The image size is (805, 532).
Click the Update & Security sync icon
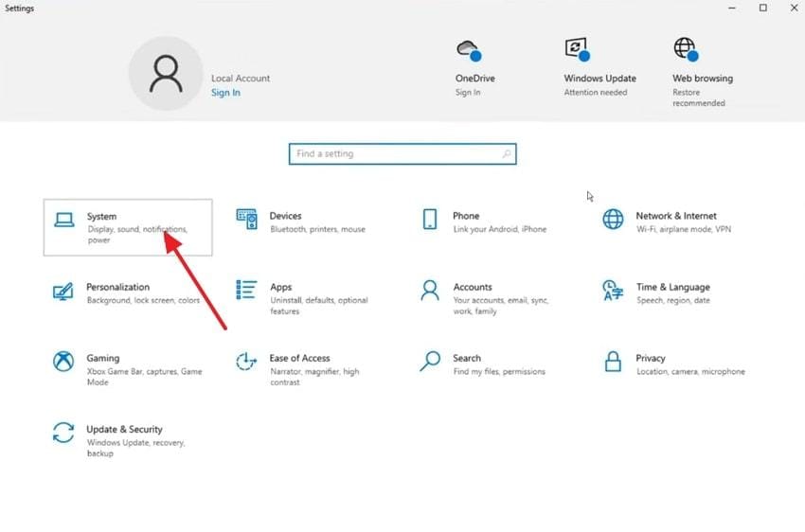tap(63, 433)
